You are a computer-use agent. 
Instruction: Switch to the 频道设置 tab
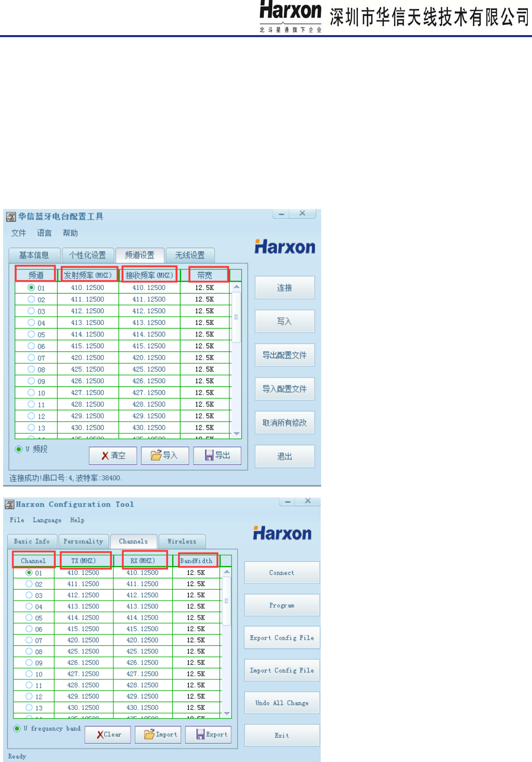click(140, 255)
